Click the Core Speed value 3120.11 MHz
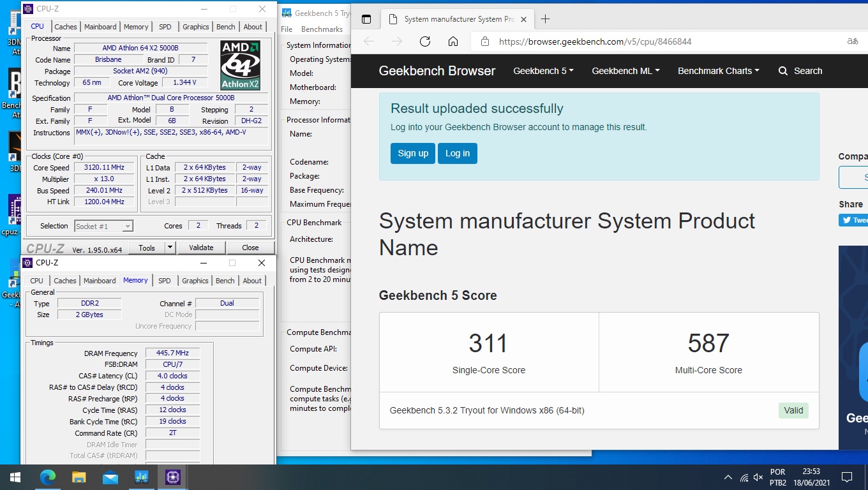This screenshot has height=490, width=868. point(104,167)
